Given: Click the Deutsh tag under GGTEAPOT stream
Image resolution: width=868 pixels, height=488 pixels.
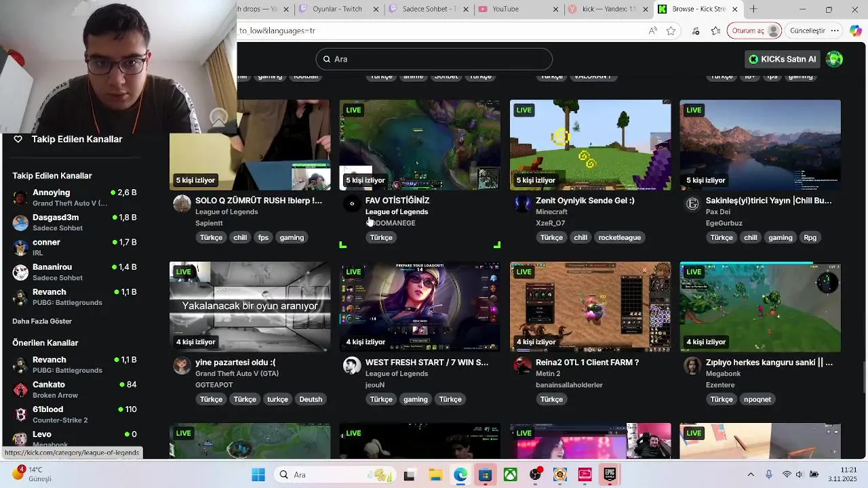Looking at the screenshot, I should click(311, 399).
